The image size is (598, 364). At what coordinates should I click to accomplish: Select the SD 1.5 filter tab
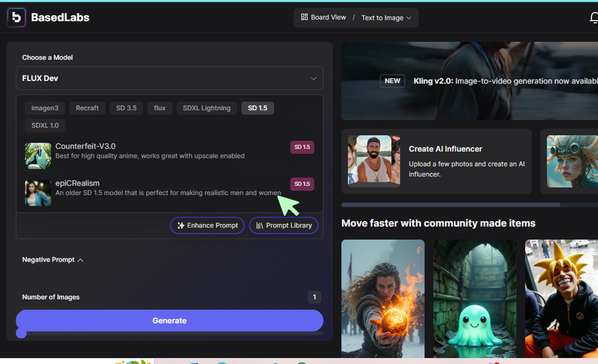coord(258,108)
